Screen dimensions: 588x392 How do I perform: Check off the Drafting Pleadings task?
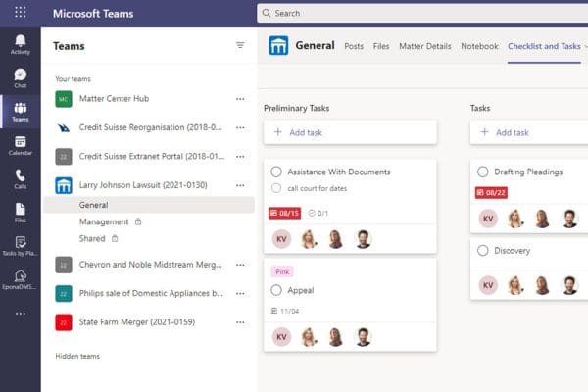482,171
